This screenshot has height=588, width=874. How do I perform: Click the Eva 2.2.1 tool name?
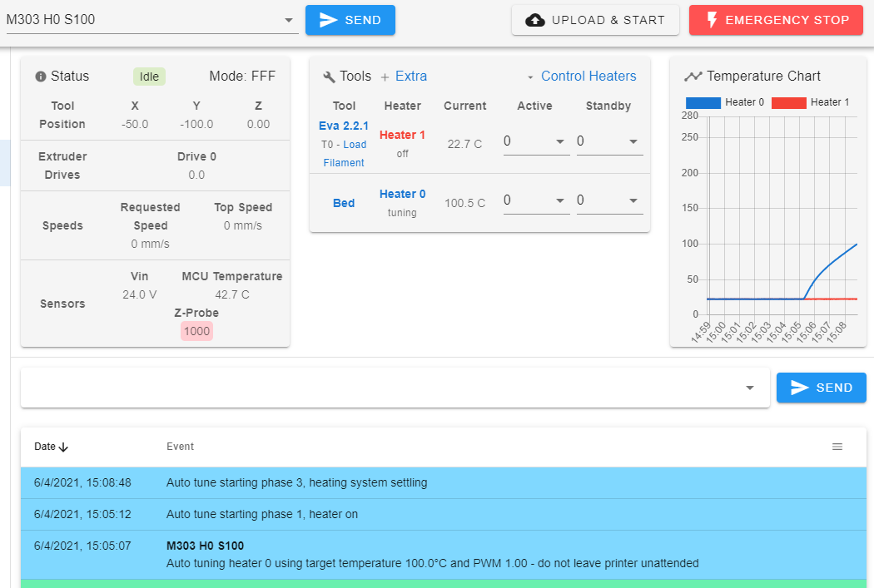(343, 126)
